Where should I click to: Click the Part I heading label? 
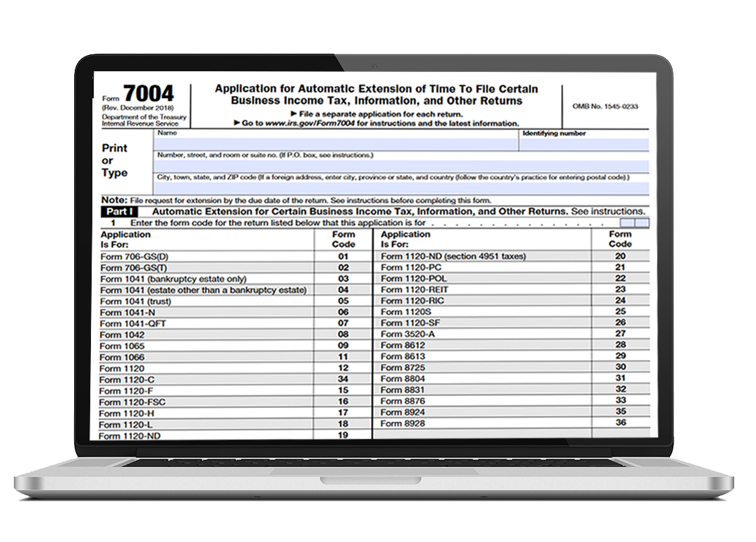[119, 212]
